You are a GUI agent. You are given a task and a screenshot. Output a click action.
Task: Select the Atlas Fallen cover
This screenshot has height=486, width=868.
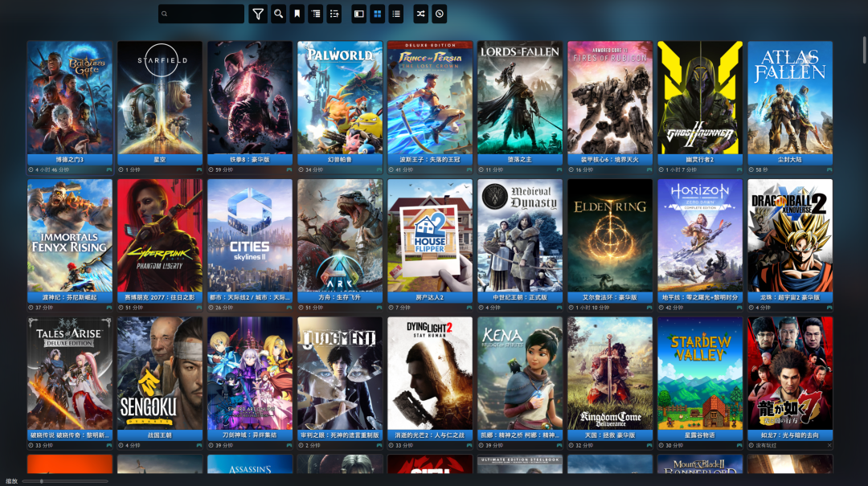click(x=790, y=97)
